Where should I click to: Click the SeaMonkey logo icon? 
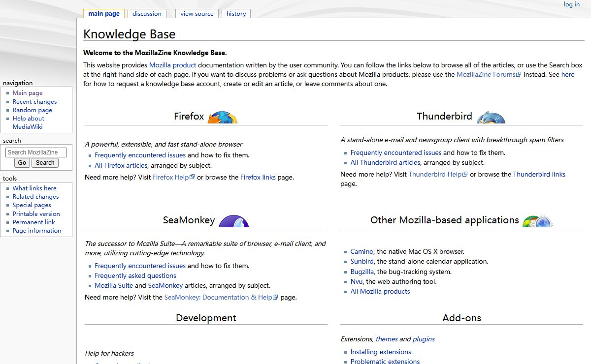click(x=233, y=221)
